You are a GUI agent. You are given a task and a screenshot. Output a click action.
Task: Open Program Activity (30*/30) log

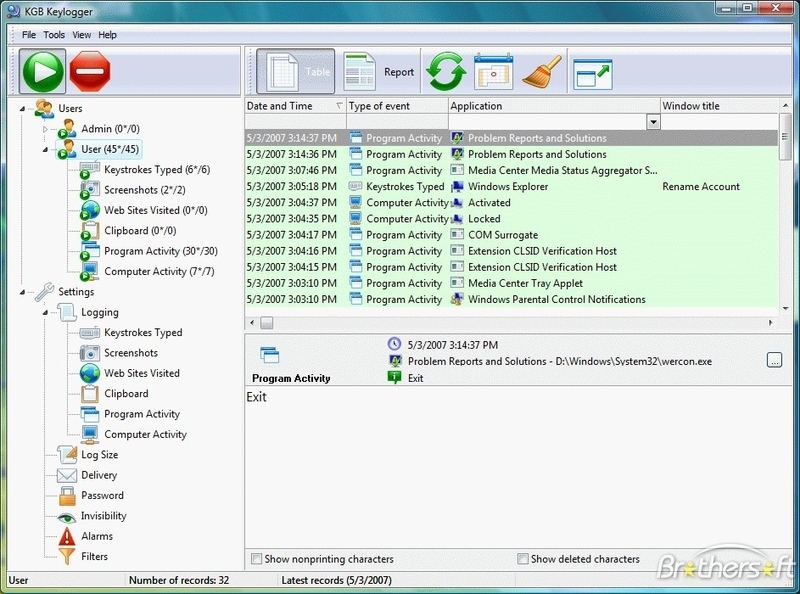pos(161,251)
